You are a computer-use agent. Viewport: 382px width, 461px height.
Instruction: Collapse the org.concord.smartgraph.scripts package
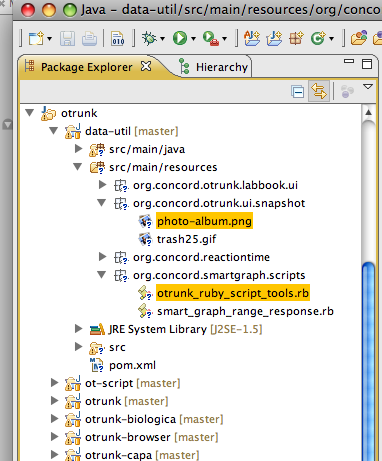[102, 275]
